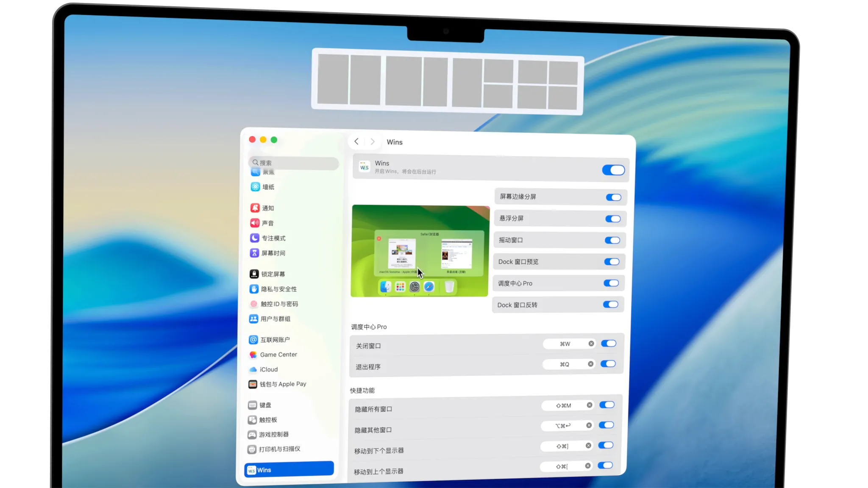Select the Sound (声音) sidebar icon
868x488 pixels.
click(x=255, y=223)
